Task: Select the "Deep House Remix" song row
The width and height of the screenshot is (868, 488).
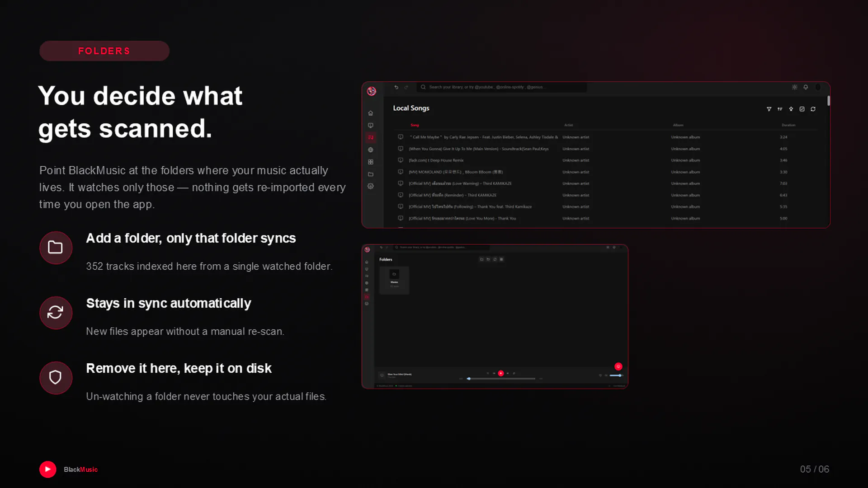Action: tap(606, 160)
